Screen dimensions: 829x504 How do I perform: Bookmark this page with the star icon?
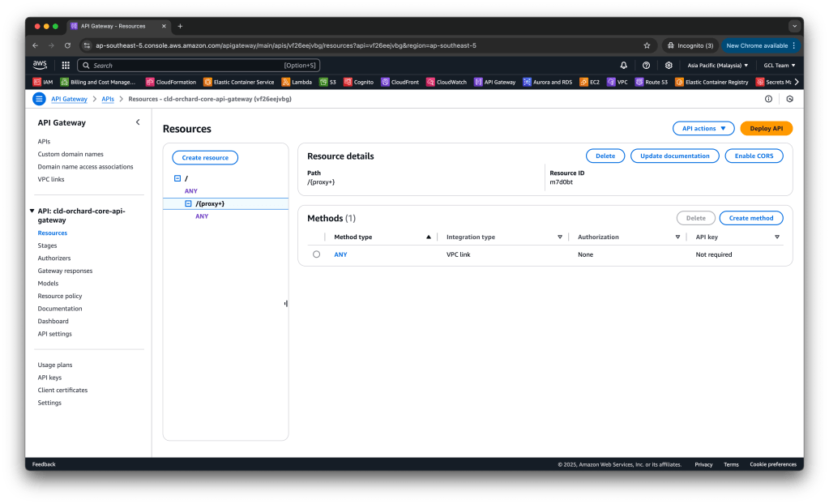647,45
